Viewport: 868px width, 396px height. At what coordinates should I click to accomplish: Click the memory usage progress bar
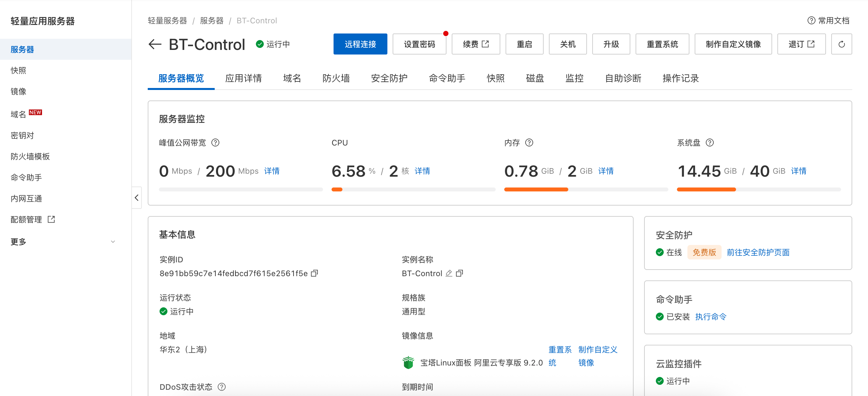click(586, 190)
